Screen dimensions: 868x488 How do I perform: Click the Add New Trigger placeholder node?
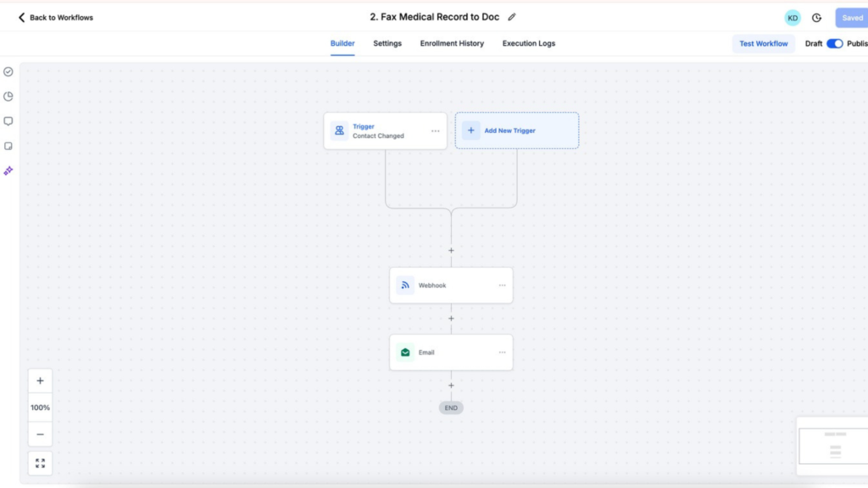pyautogui.click(x=517, y=130)
